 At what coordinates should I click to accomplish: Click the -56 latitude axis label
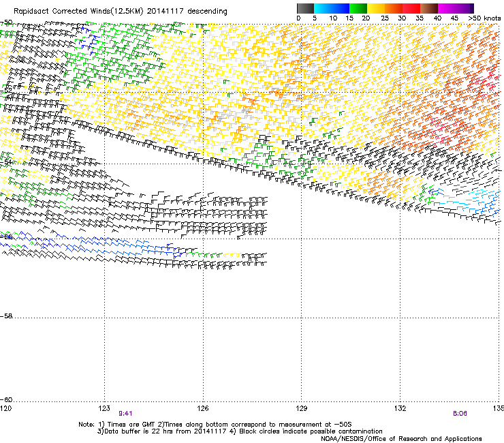click(x=6, y=236)
